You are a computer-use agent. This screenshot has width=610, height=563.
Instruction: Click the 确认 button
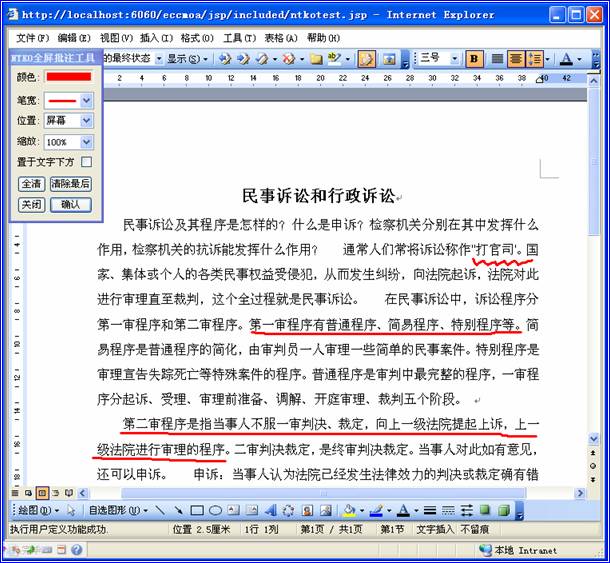70,204
